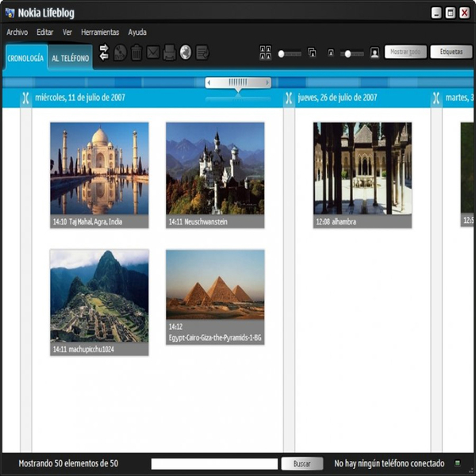This screenshot has height=476, width=476.
Task: Collapse the miércoles, 11 de julio column
Action: [x=26, y=98]
